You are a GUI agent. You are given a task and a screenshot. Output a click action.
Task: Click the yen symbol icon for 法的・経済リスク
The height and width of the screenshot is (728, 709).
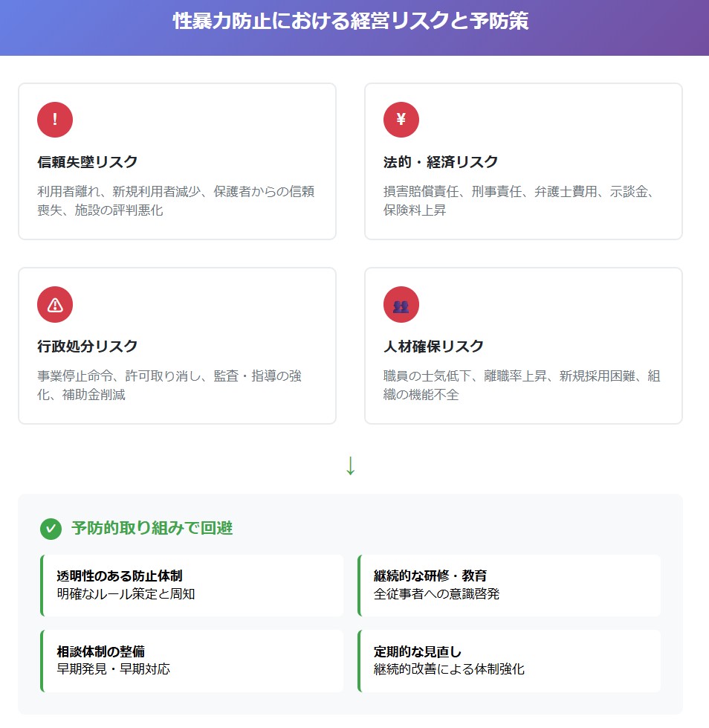point(401,120)
